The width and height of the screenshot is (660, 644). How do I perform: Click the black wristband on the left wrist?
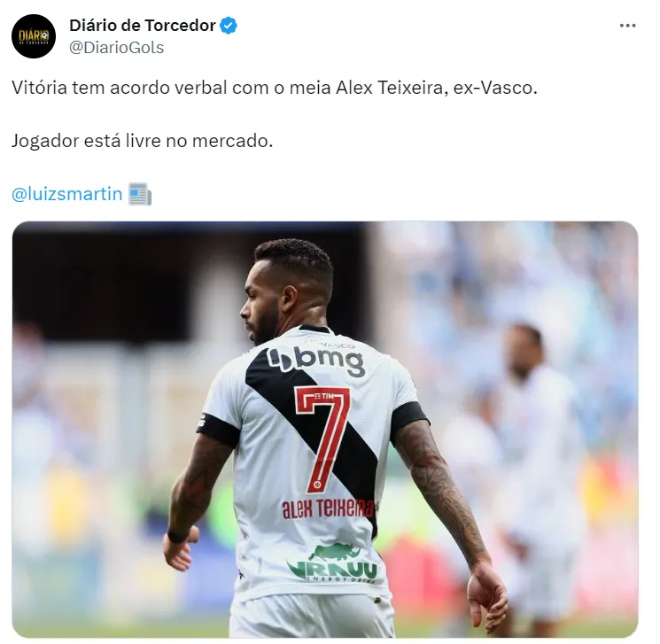177,536
